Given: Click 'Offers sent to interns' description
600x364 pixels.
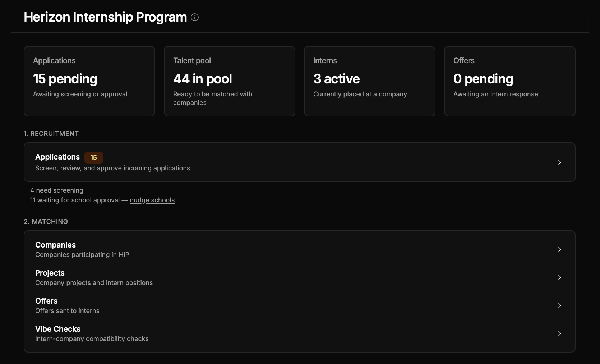Looking at the screenshot, I should tap(68, 311).
